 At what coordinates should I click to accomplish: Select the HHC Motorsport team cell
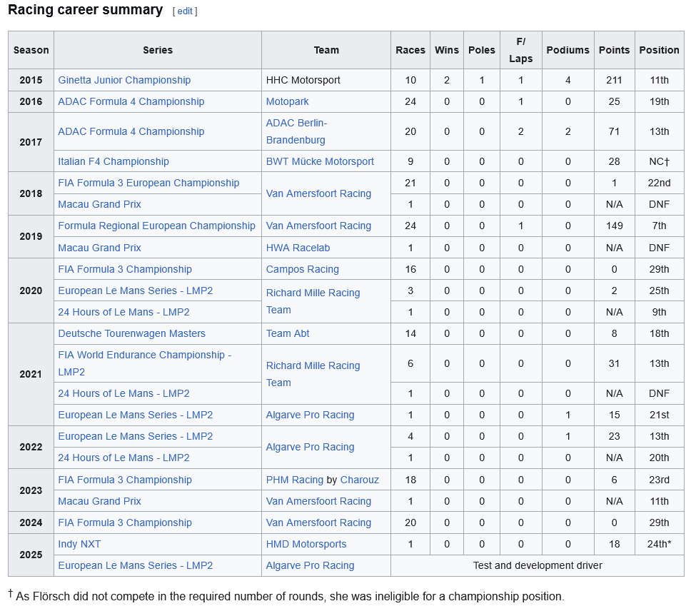pyautogui.click(x=326, y=80)
